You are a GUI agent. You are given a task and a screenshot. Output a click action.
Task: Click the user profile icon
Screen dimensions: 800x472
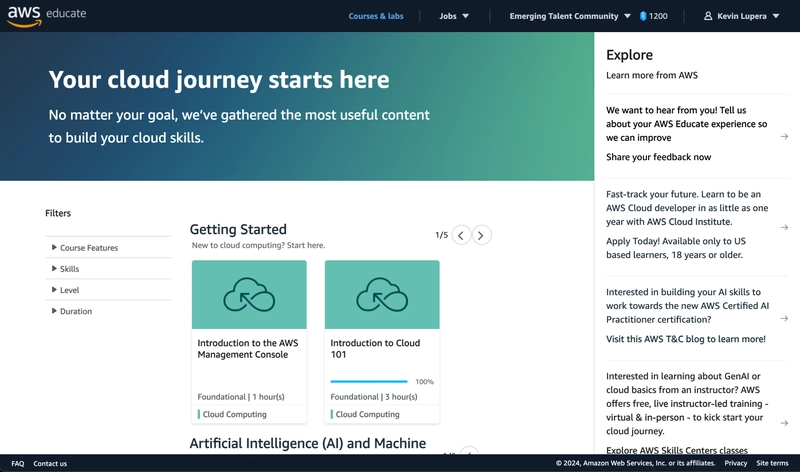[x=708, y=16]
